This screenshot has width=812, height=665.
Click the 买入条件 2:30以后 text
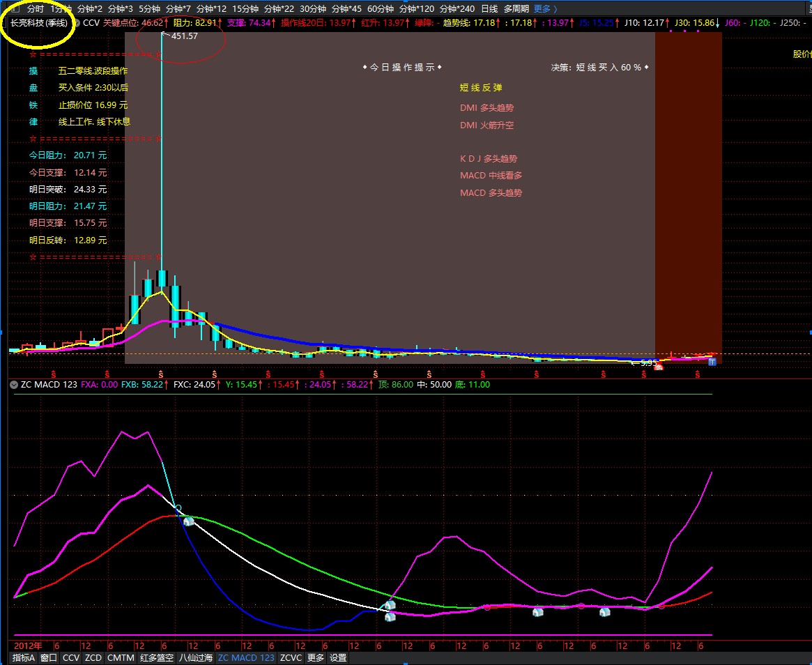click(93, 88)
